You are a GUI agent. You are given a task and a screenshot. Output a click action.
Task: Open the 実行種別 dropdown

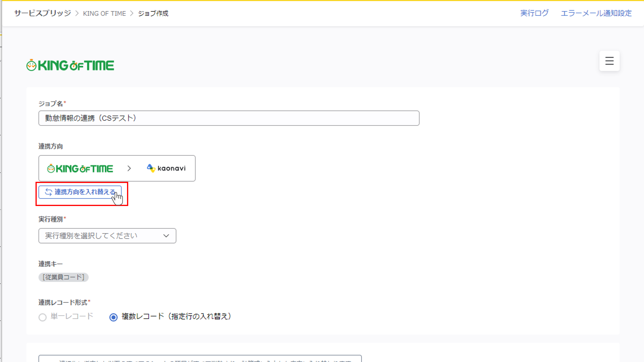pyautogui.click(x=107, y=236)
